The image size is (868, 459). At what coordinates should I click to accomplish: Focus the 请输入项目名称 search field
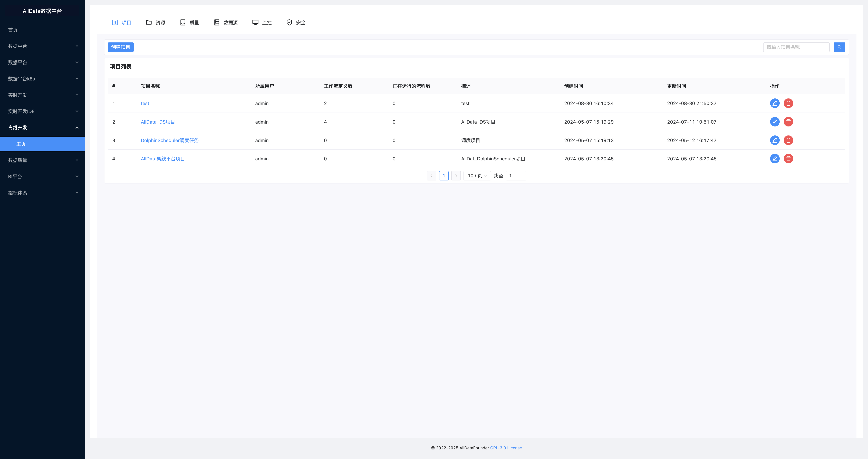pyautogui.click(x=796, y=47)
